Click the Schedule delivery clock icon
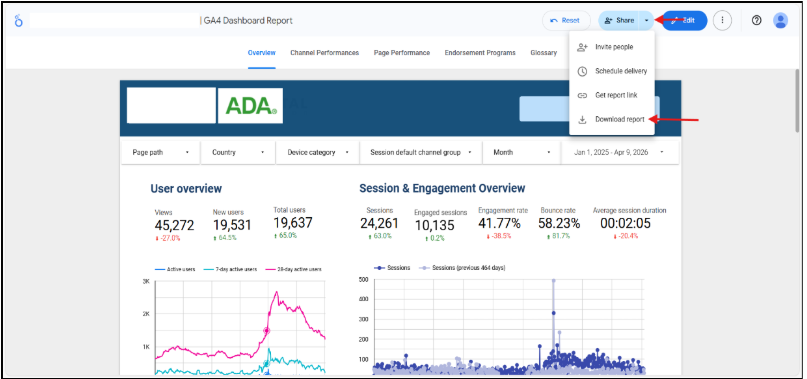The width and height of the screenshot is (807, 379). (x=582, y=71)
